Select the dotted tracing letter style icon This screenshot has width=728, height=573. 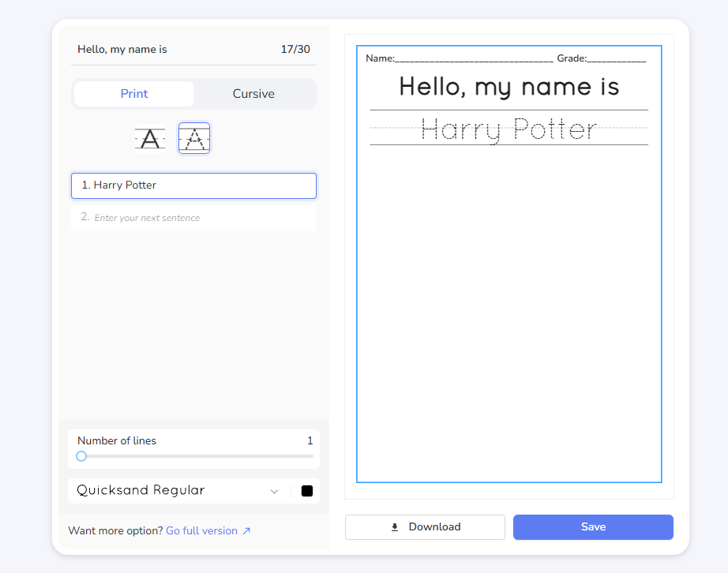click(194, 138)
